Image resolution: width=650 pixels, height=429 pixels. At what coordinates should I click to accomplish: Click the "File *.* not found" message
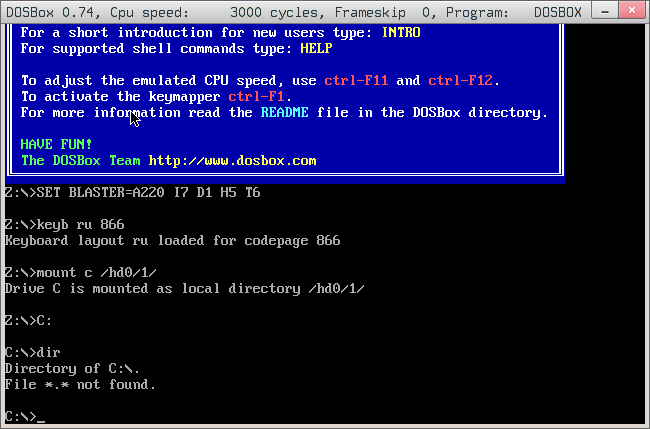[80, 384]
